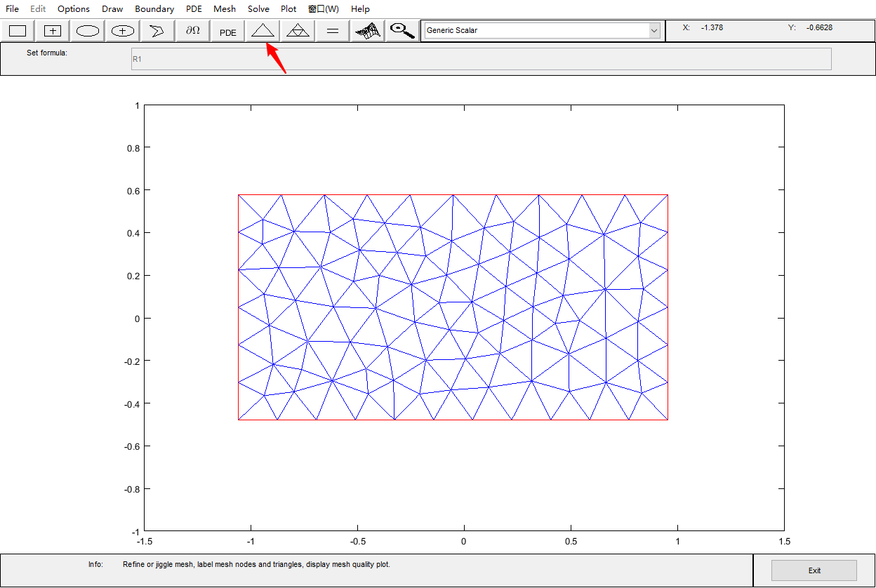
Task: Open PDE specification with PDE button
Action: [x=228, y=31]
